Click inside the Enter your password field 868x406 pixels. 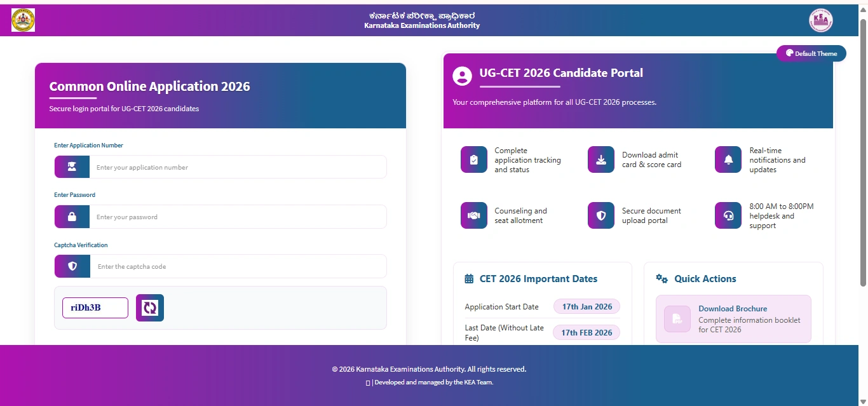(238, 216)
